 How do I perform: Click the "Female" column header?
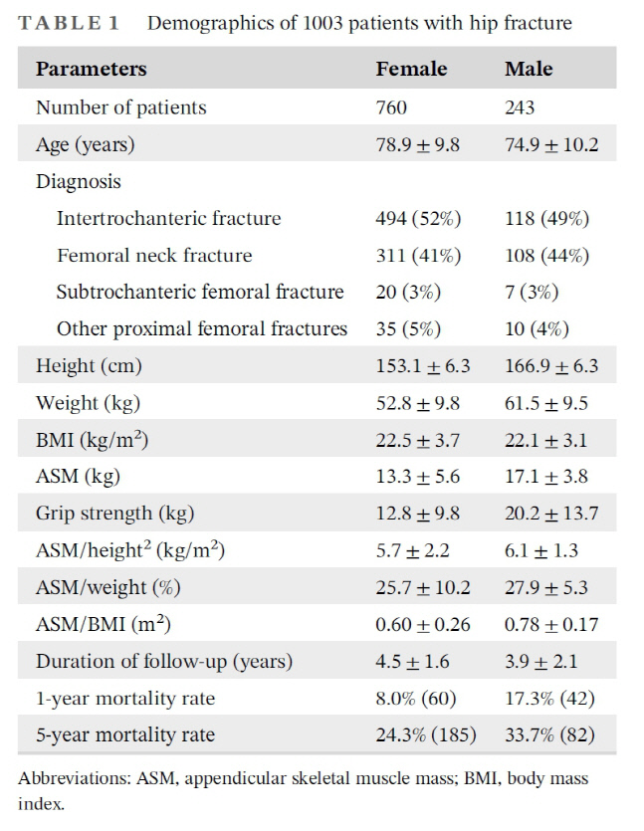click(x=411, y=69)
